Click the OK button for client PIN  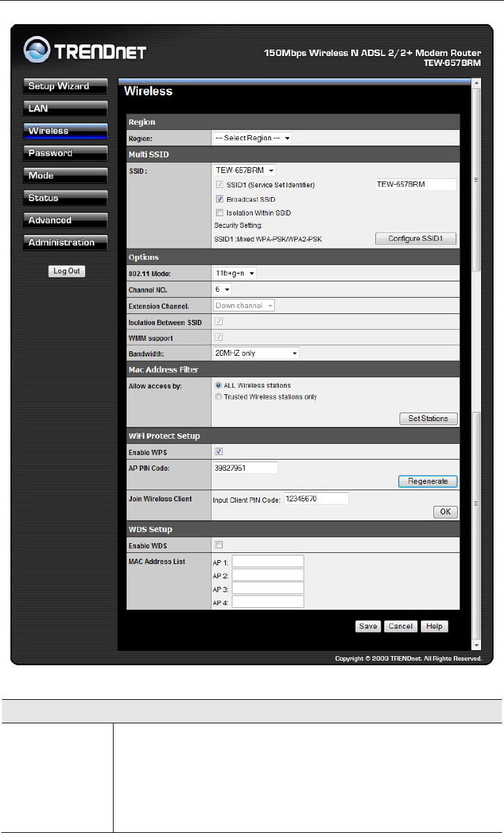pos(445,512)
